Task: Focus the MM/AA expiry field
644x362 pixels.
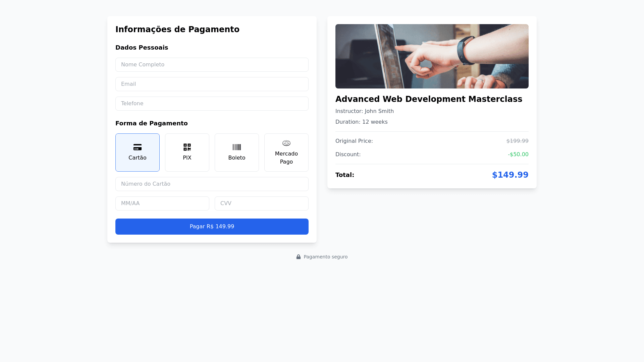Action: tap(162, 203)
